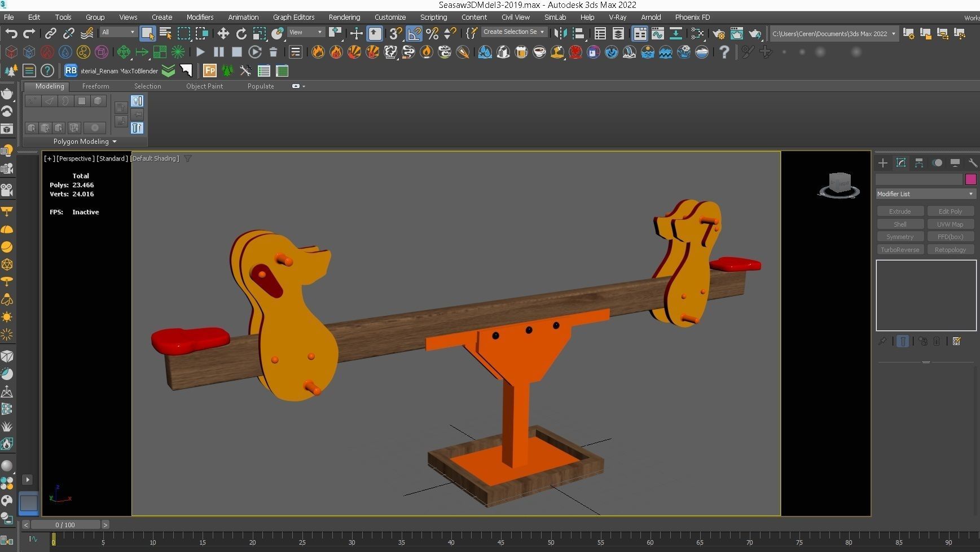
Task: Toggle pin stack in modifier panel
Action: (x=883, y=341)
